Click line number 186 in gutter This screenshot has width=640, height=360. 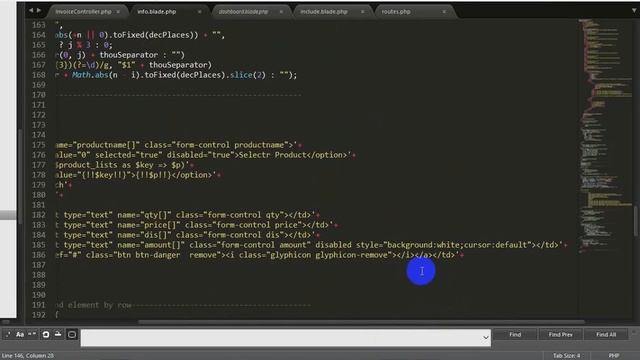coord(39,255)
